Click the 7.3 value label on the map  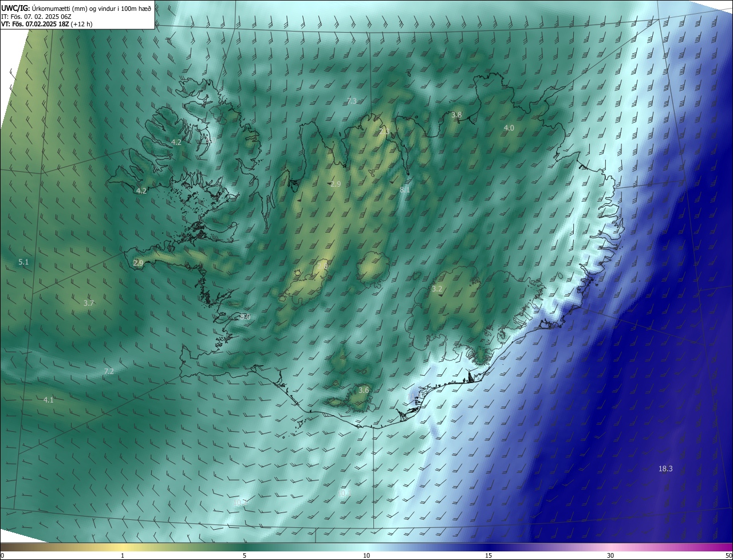[x=352, y=101]
